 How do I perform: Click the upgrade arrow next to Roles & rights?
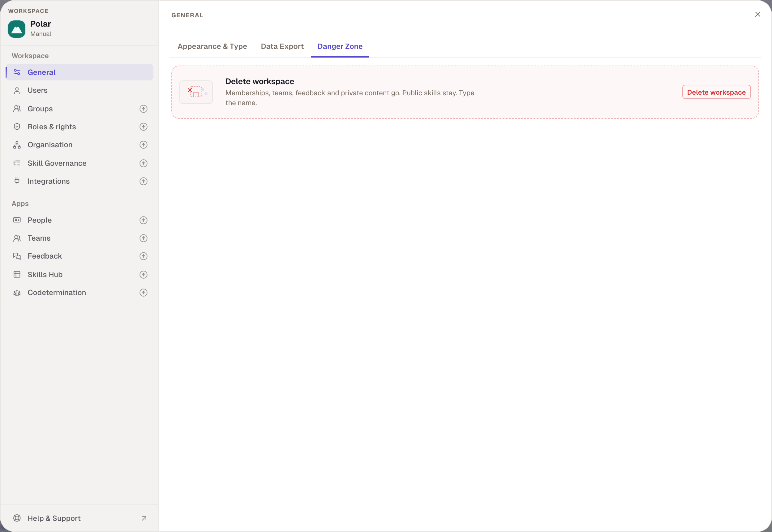pos(143,127)
